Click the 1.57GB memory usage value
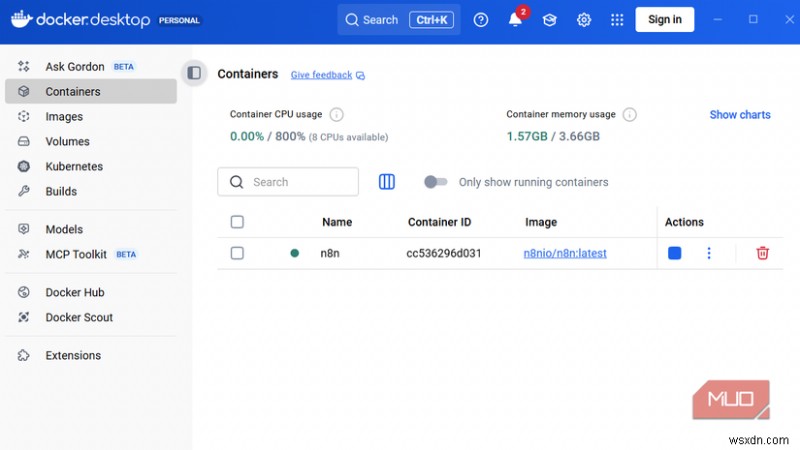The height and width of the screenshot is (450, 800). pyautogui.click(x=527, y=136)
